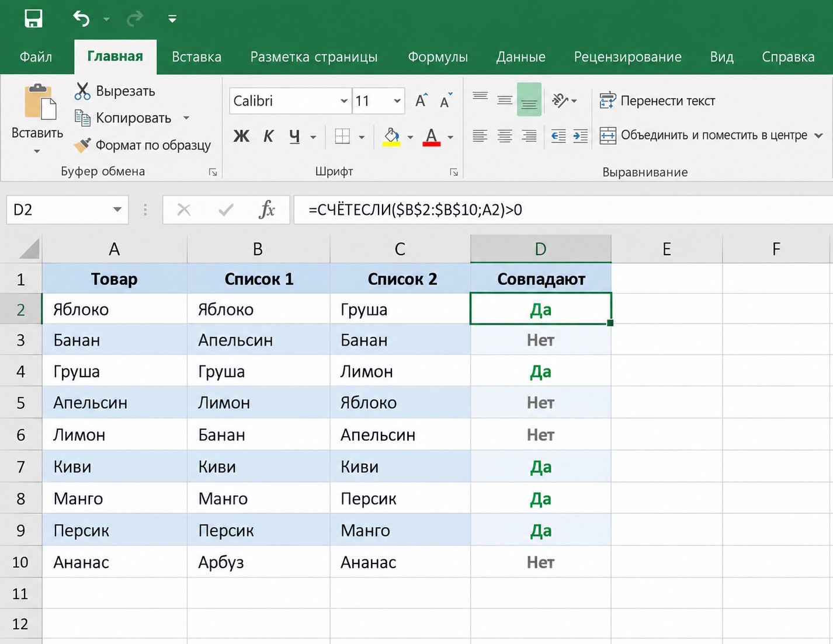Switch to the Формулы tab
Image resolution: width=833 pixels, height=644 pixels.
[x=438, y=57]
